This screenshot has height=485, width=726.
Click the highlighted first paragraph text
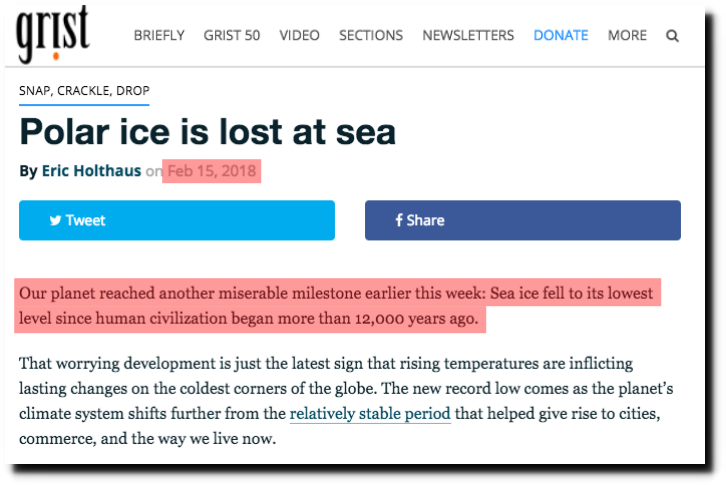click(337, 306)
